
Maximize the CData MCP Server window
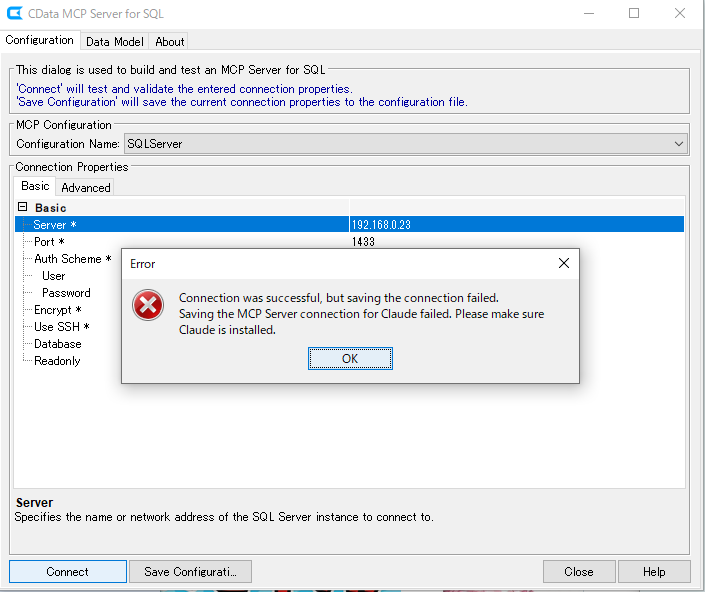coord(634,13)
